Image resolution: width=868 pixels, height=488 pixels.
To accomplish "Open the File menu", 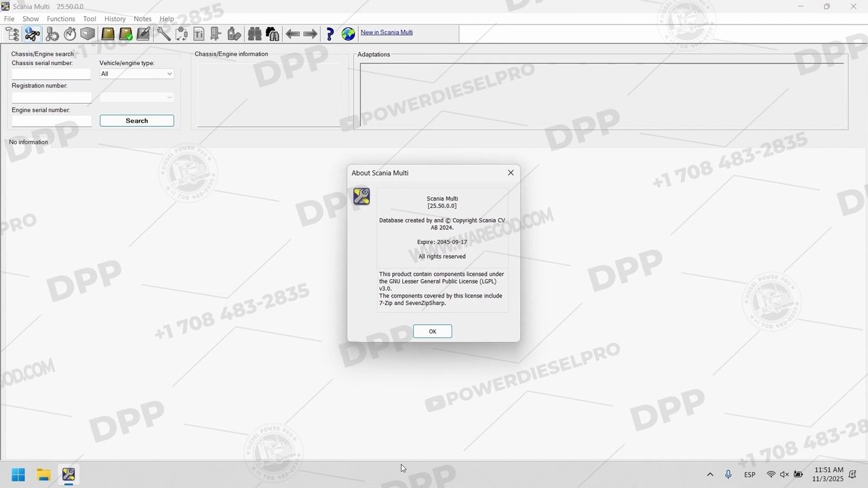I will click(9, 19).
